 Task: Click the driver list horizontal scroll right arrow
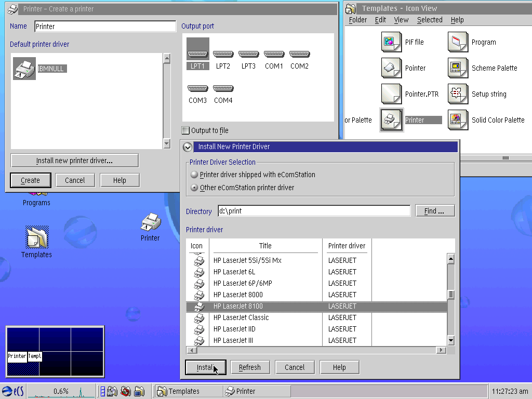tap(441, 350)
